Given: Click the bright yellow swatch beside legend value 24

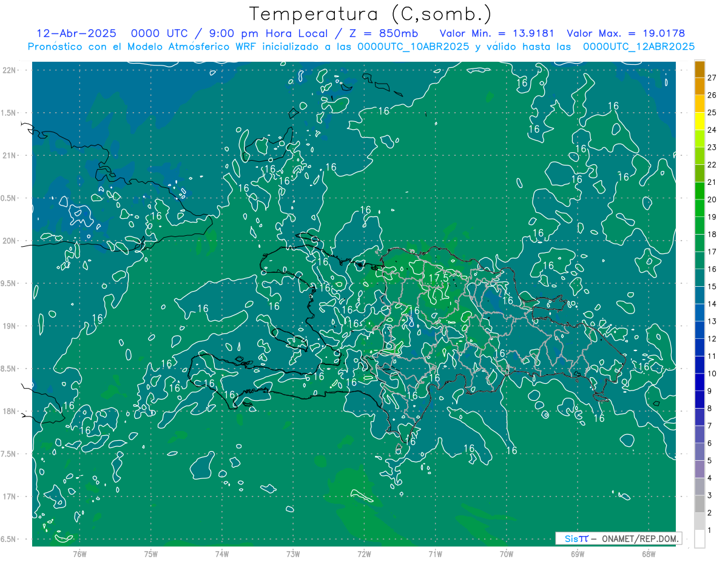Looking at the screenshot, I should pyautogui.click(x=699, y=121).
